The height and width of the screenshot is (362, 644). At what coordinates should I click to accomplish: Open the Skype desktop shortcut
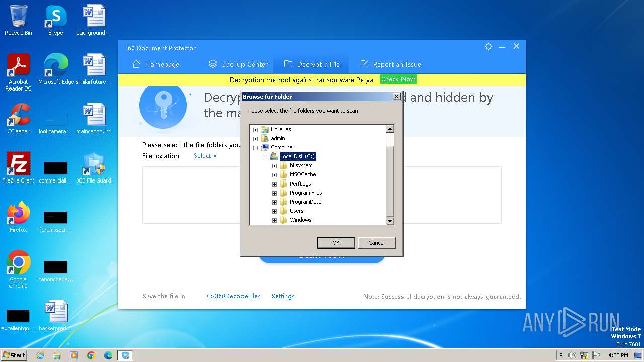click(x=56, y=20)
